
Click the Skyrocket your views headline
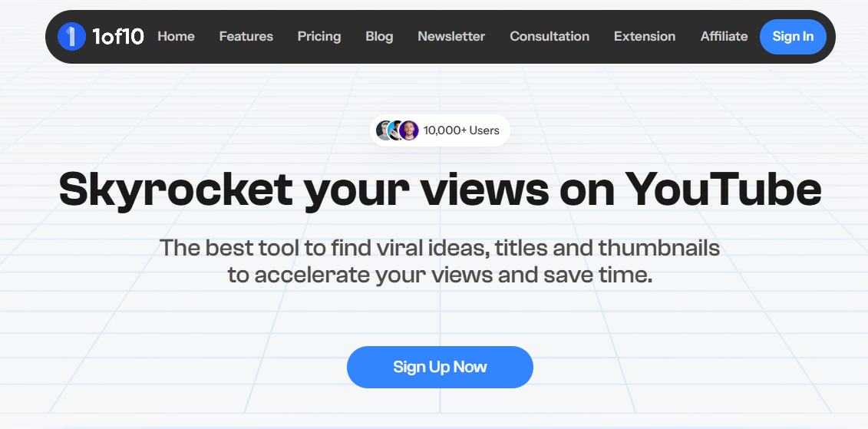[x=307, y=189]
